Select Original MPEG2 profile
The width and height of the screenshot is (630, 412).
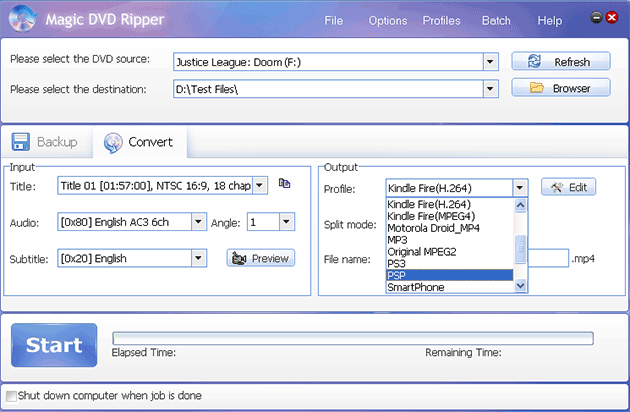tap(450, 252)
